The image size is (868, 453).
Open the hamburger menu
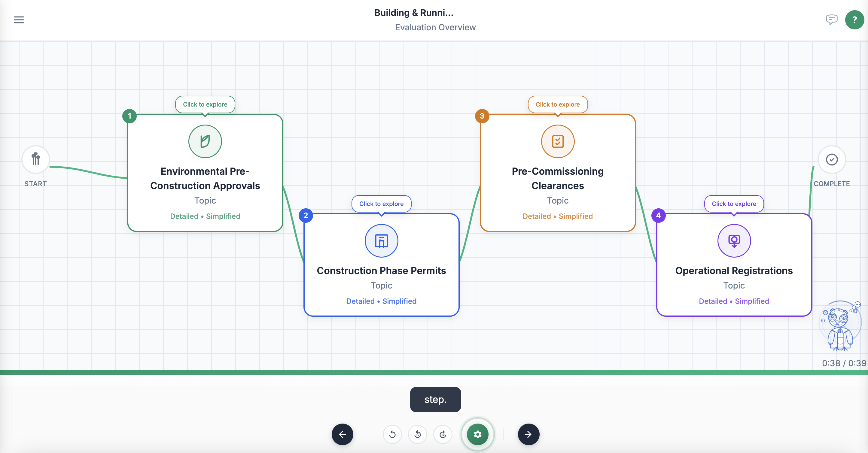point(19,20)
